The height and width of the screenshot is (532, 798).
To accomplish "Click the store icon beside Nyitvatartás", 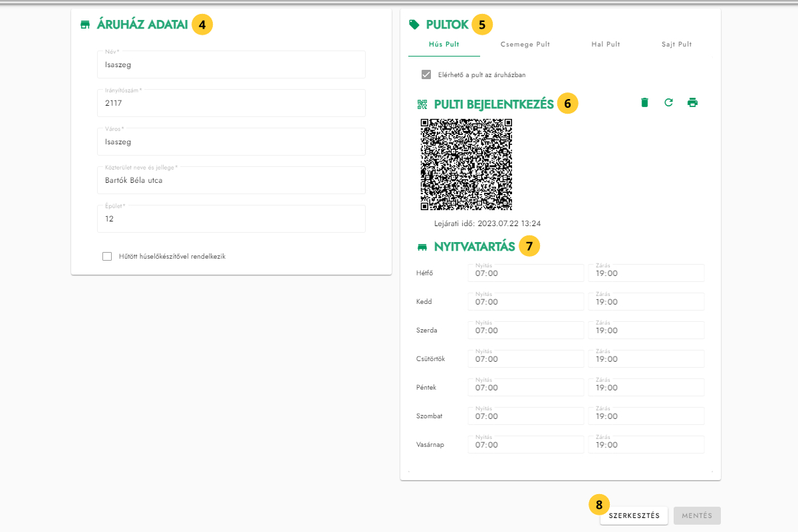I will [x=422, y=247].
